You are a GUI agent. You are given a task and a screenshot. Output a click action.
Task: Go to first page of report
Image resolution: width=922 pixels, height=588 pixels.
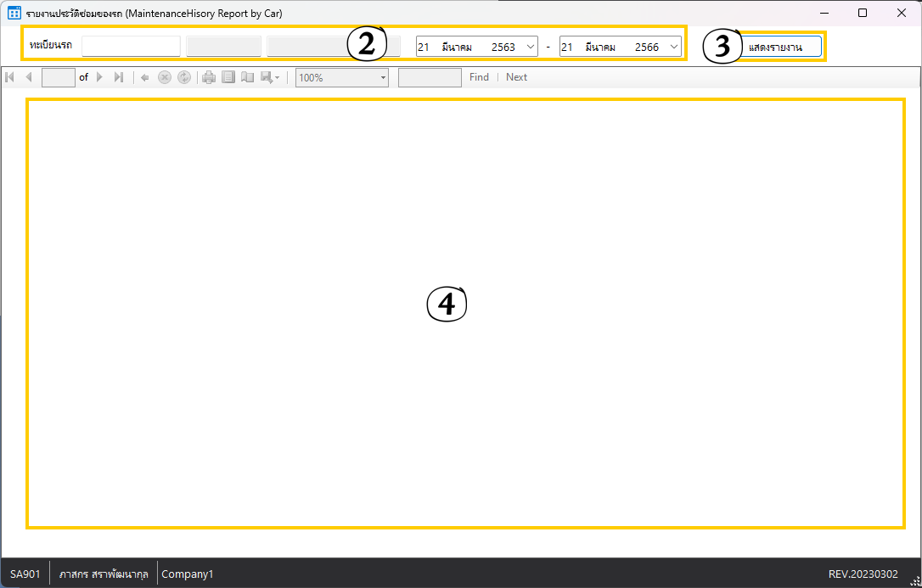10,77
